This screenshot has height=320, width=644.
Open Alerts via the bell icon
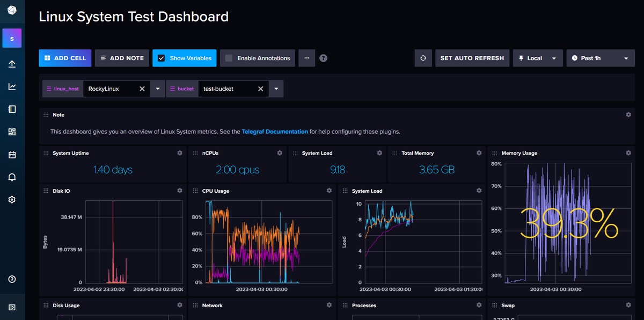[12, 177]
